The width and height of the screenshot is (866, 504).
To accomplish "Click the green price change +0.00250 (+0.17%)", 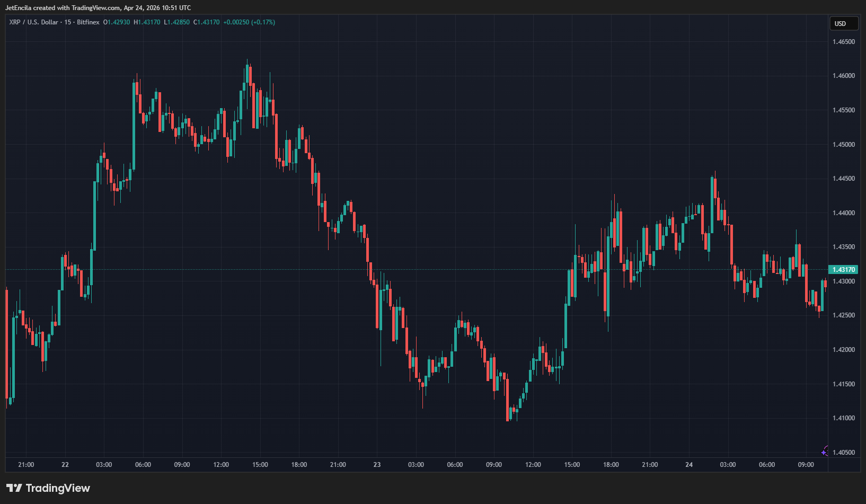I will [249, 22].
